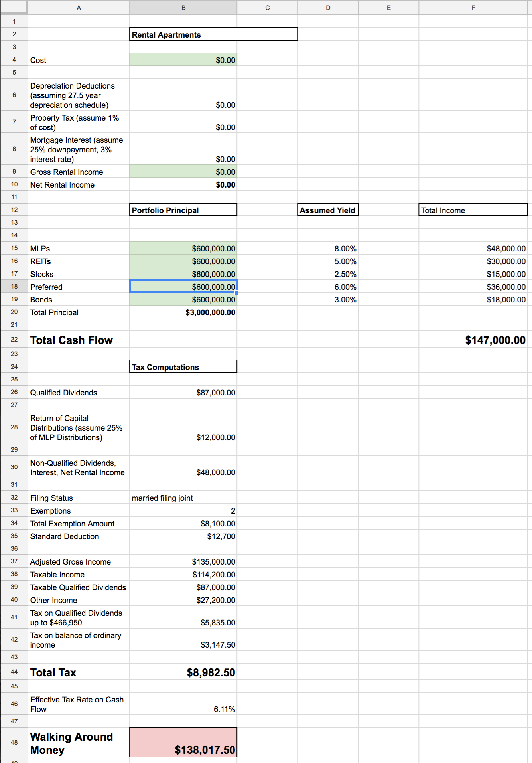Select column D header
The image size is (532, 763).
(x=328, y=8)
